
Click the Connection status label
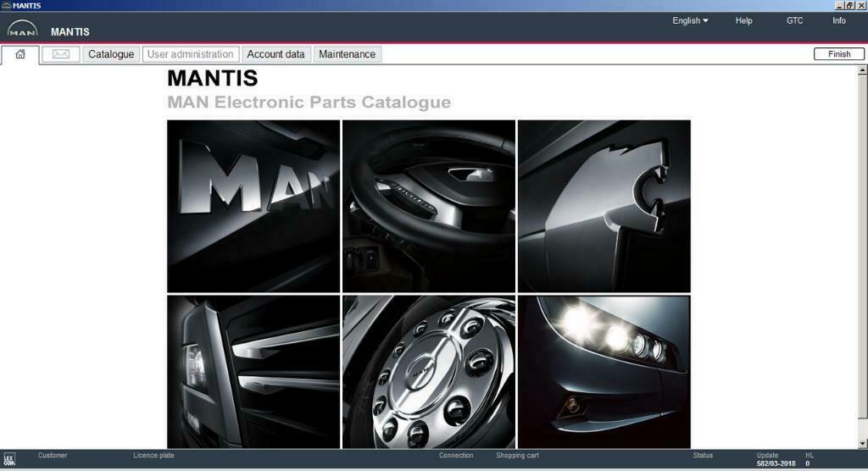[x=456, y=455]
